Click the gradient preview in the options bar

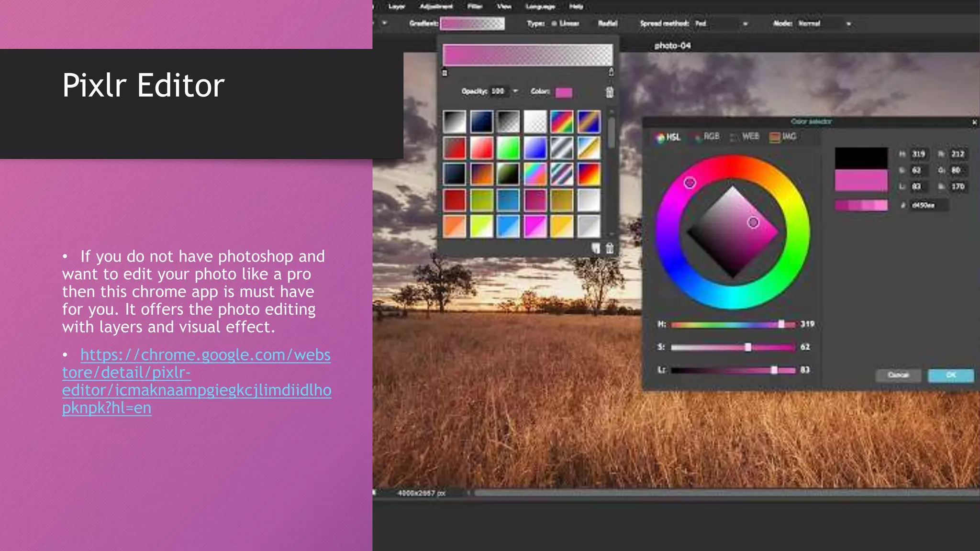click(x=472, y=23)
